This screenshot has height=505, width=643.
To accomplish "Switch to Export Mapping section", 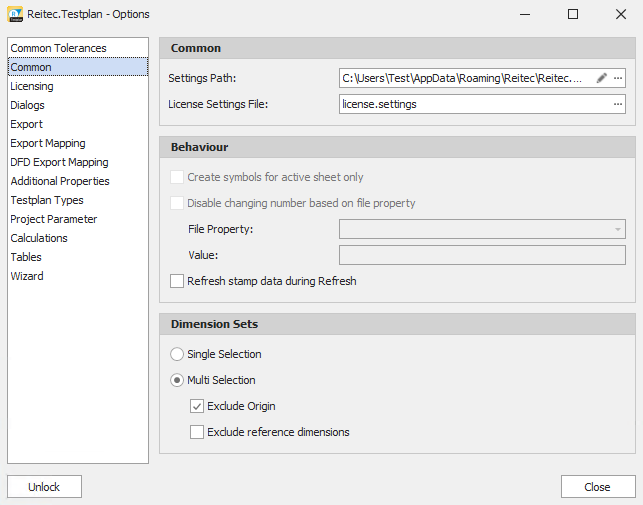I will (x=48, y=143).
